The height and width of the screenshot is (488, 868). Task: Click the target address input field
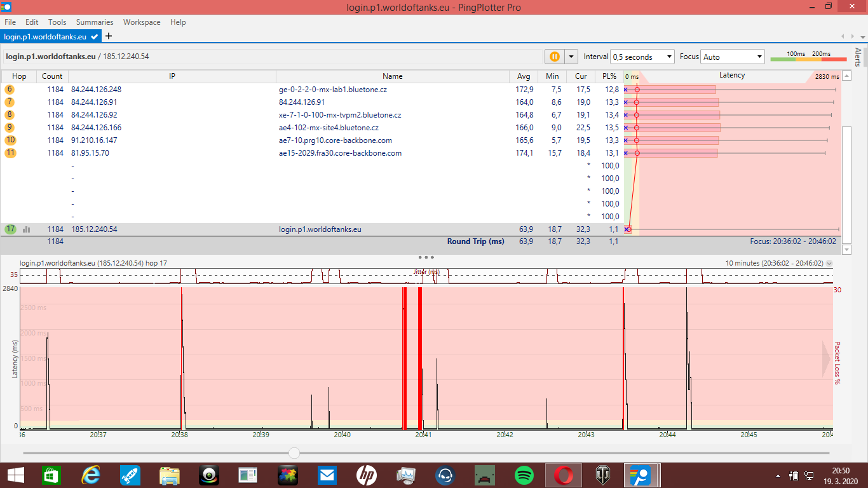[273, 57]
